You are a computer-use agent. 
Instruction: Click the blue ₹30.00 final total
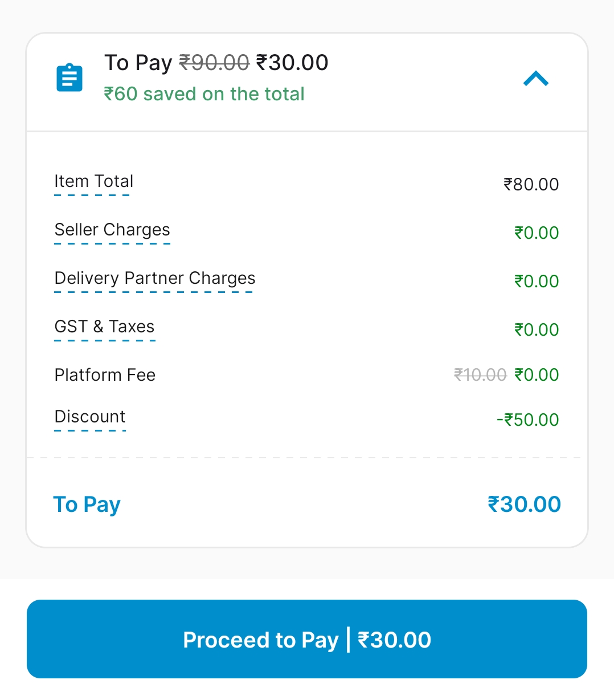[524, 504]
